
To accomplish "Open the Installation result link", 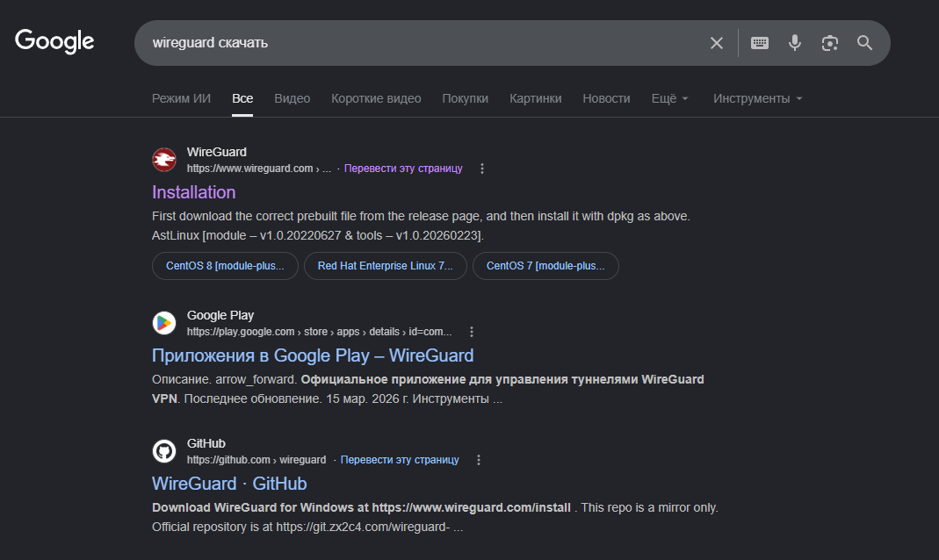I will click(194, 192).
